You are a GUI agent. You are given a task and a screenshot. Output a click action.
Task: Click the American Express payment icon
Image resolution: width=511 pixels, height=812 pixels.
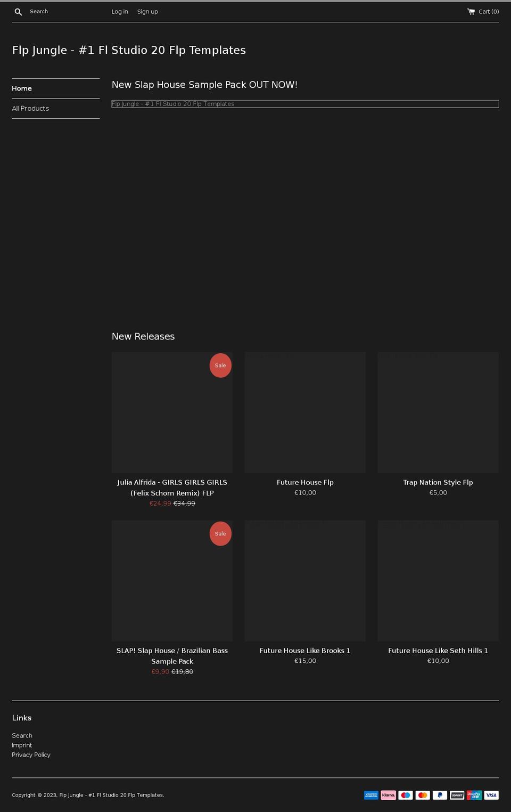[371, 795]
